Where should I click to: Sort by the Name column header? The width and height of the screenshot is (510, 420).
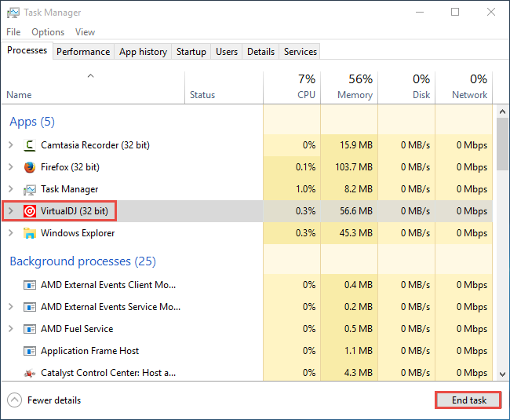coord(93,88)
